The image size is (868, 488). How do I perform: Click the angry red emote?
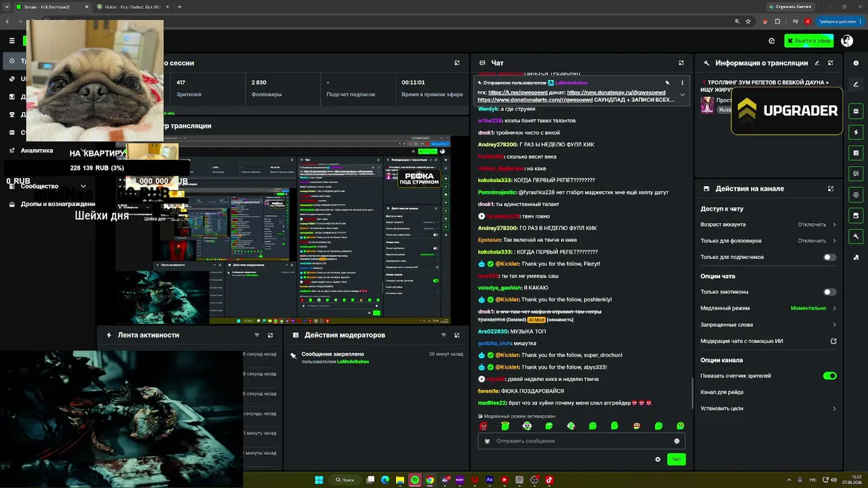tap(484, 426)
